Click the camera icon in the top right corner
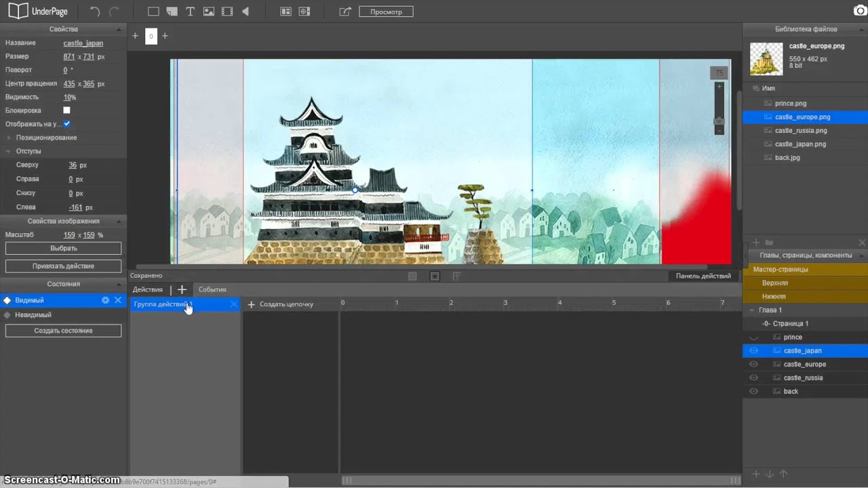 pos(860,10)
